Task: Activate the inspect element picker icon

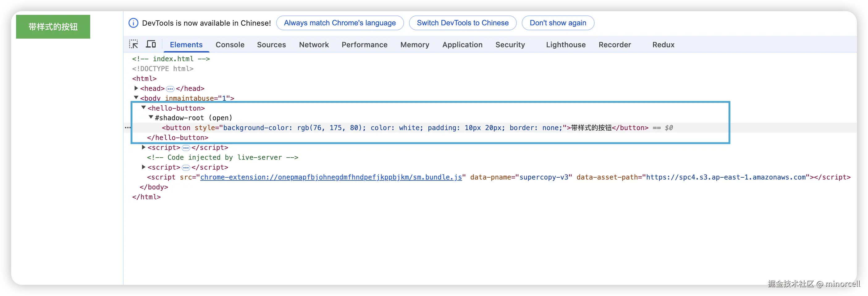Action: [x=133, y=44]
